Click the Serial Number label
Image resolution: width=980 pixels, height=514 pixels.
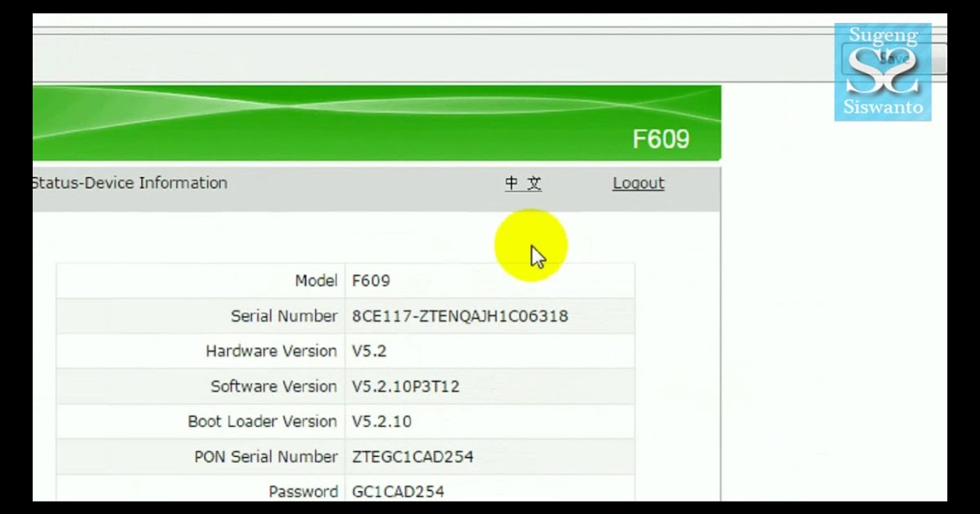coord(284,316)
